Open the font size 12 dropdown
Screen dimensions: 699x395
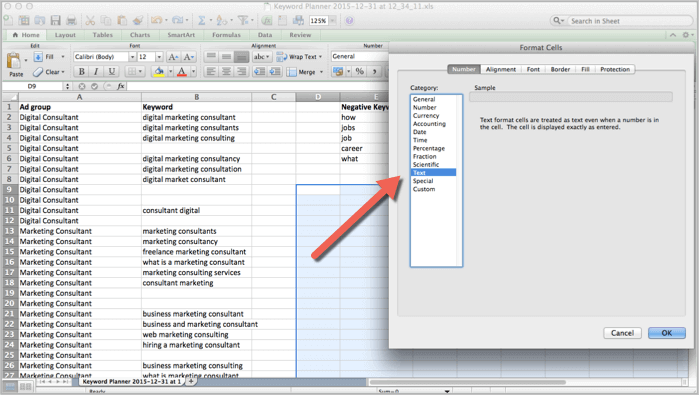pos(159,57)
